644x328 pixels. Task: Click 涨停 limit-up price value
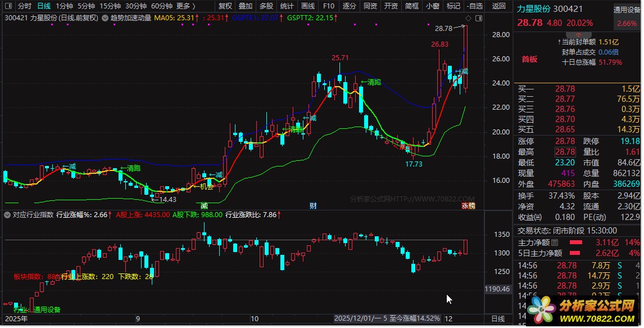click(565, 141)
